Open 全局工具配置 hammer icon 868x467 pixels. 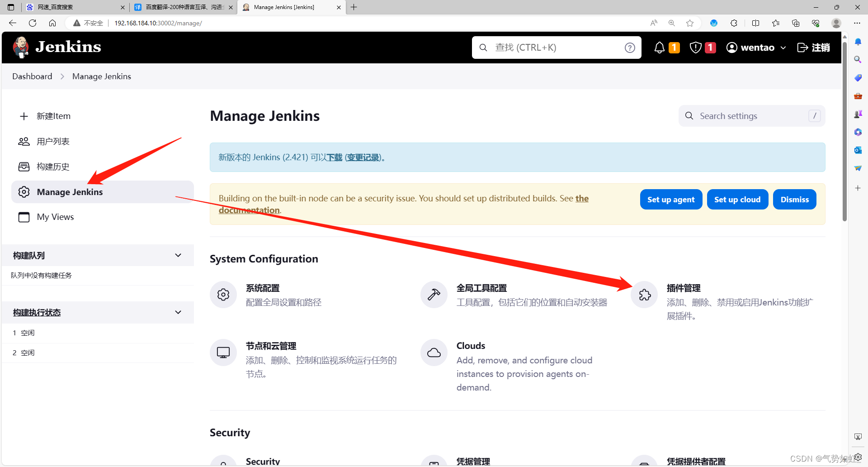[434, 295]
